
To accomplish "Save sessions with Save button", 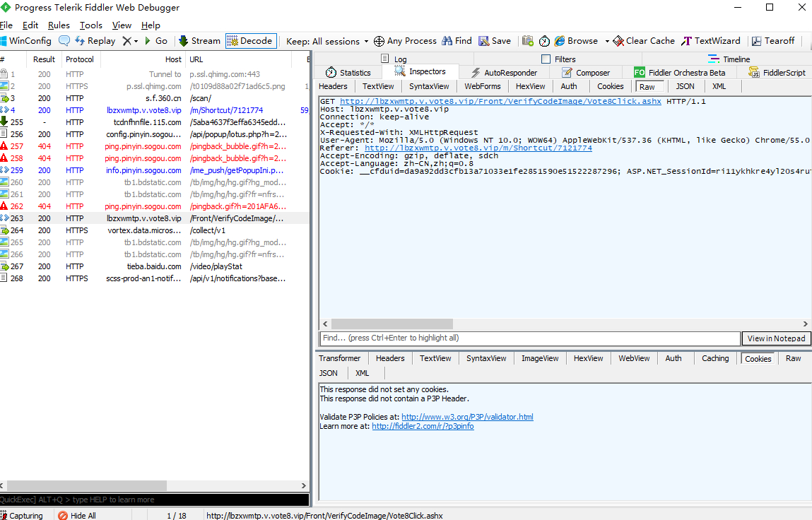I will coord(495,41).
